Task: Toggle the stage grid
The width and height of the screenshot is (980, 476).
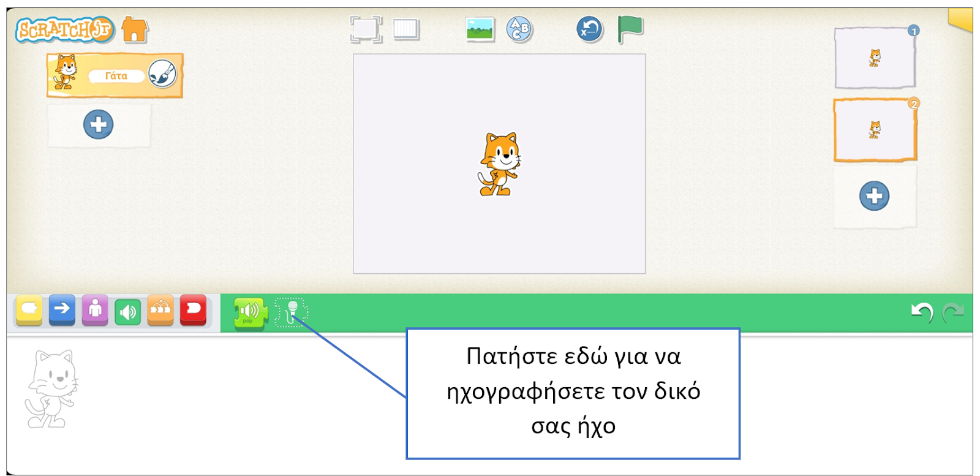Action: [406, 29]
